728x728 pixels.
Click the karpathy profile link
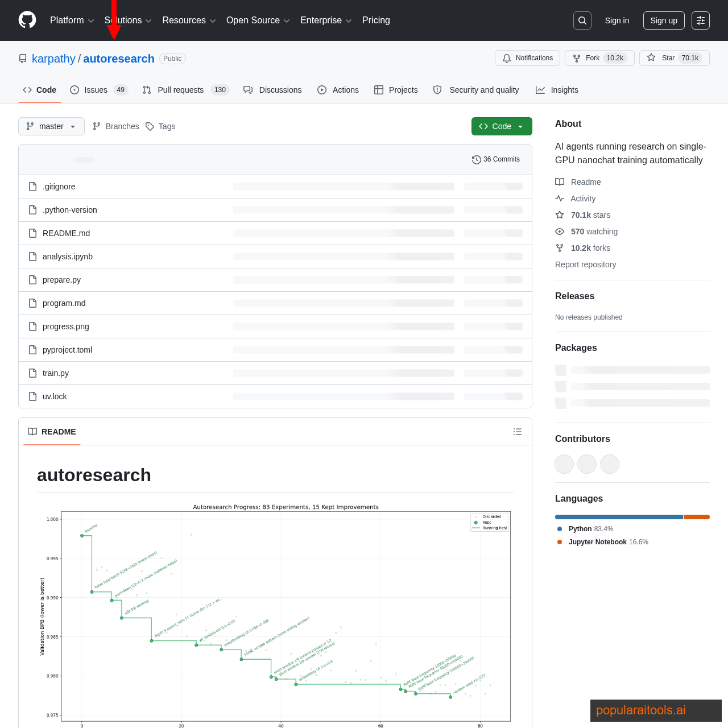[53, 58]
